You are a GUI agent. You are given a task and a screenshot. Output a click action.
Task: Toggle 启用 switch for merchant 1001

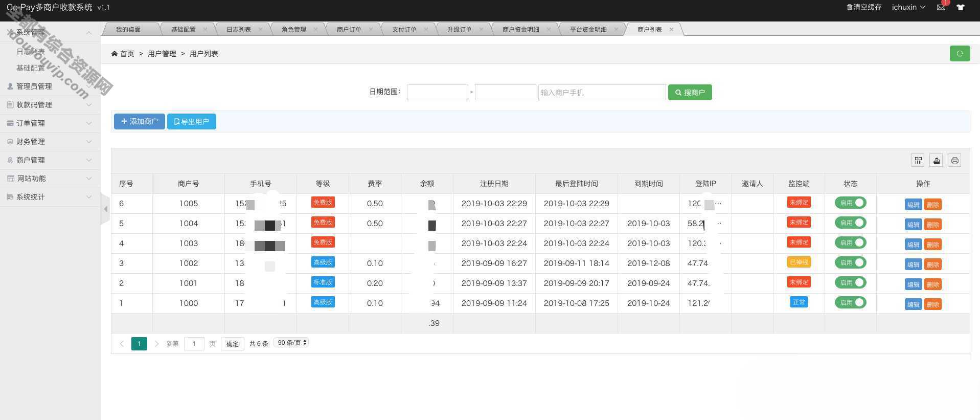[x=850, y=282]
